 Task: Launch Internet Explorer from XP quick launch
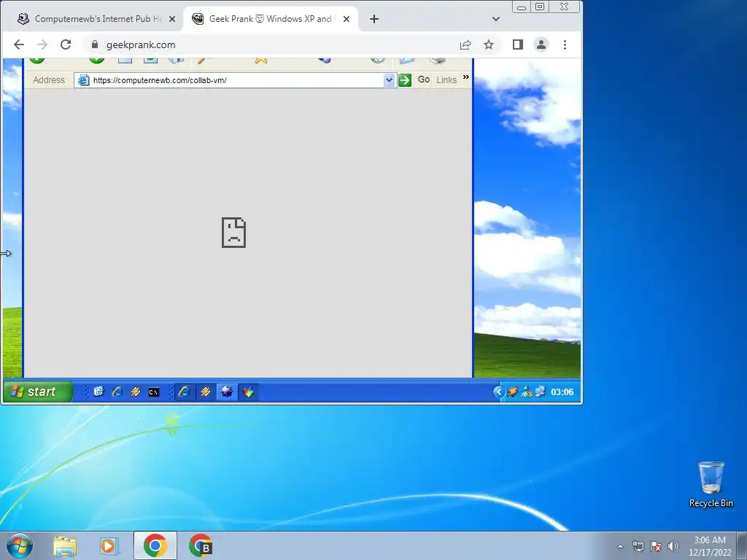pos(117,392)
